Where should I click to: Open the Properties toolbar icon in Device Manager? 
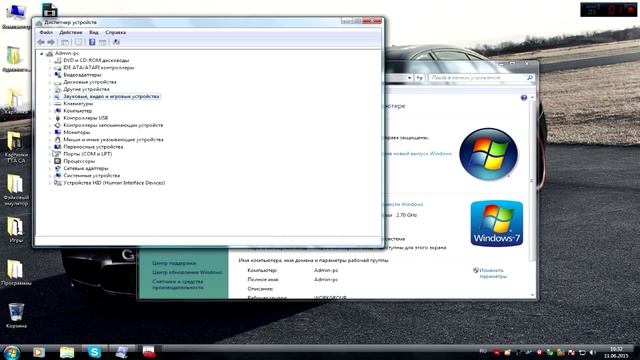coord(78,42)
